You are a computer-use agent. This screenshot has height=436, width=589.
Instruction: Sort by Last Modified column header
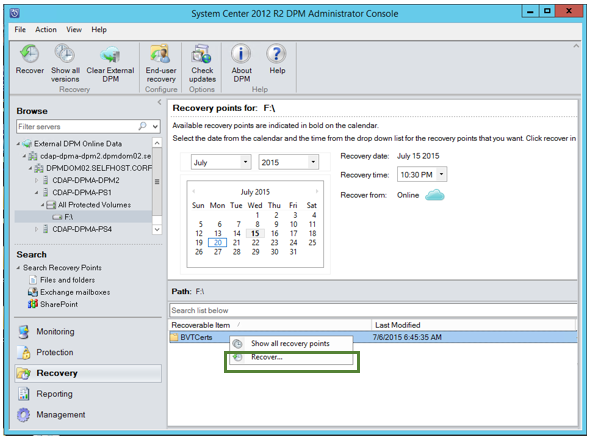tap(474, 325)
